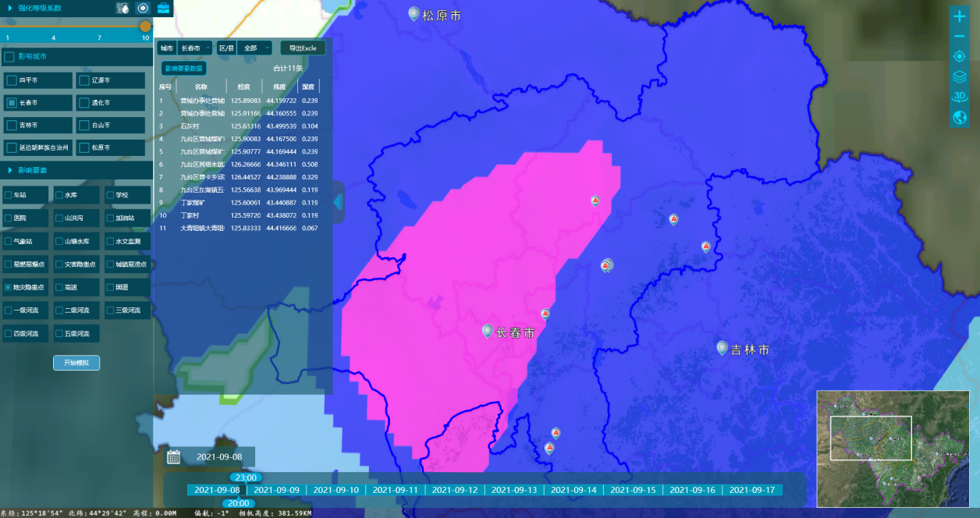The height and width of the screenshot is (518, 980).
Task: Check the 通化市 city checkbox
Action: [85, 103]
